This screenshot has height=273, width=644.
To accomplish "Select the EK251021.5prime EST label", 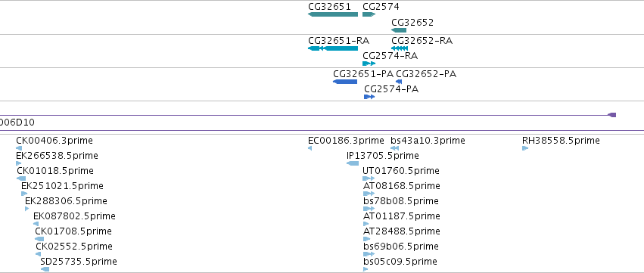I will click(62, 186).
